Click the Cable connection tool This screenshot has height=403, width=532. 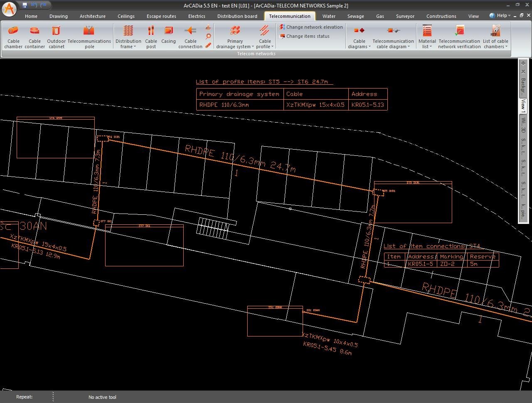click(190, 37)
